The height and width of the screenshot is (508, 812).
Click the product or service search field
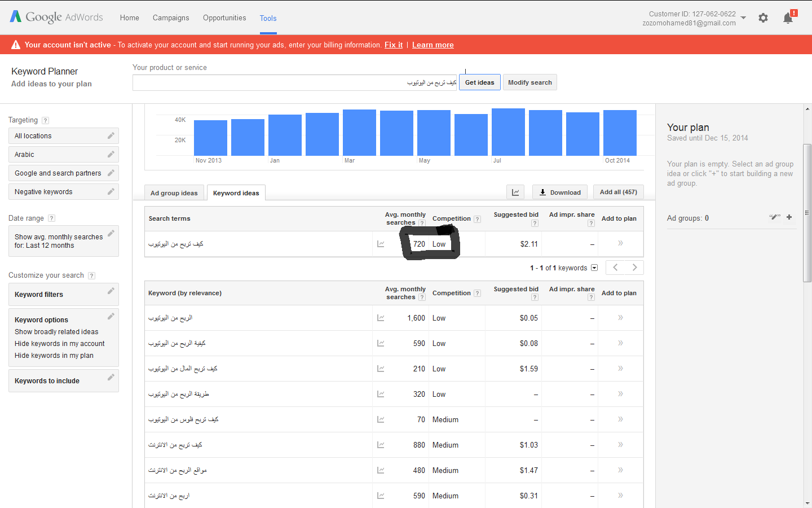[295, 82]
